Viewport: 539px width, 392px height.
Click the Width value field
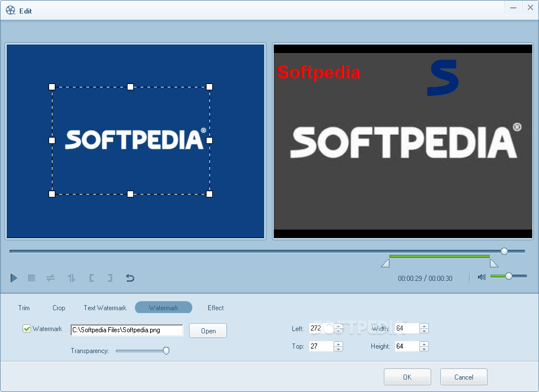[407, 328]
